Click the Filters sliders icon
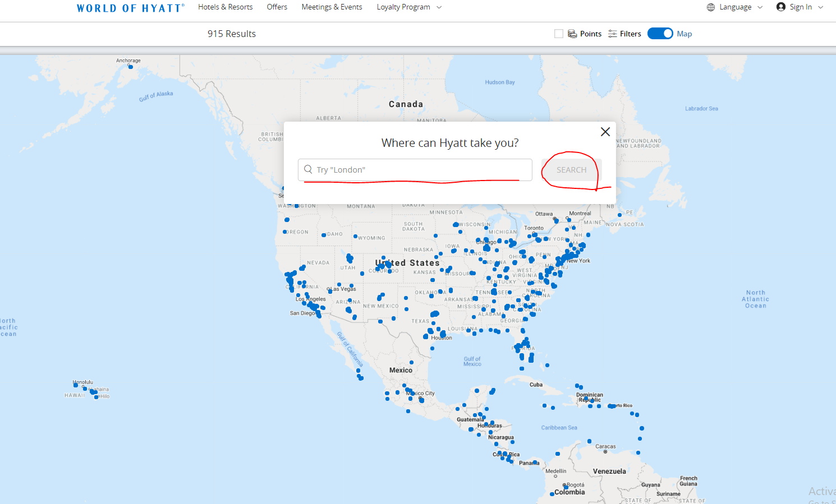 [x=613, y=34]
